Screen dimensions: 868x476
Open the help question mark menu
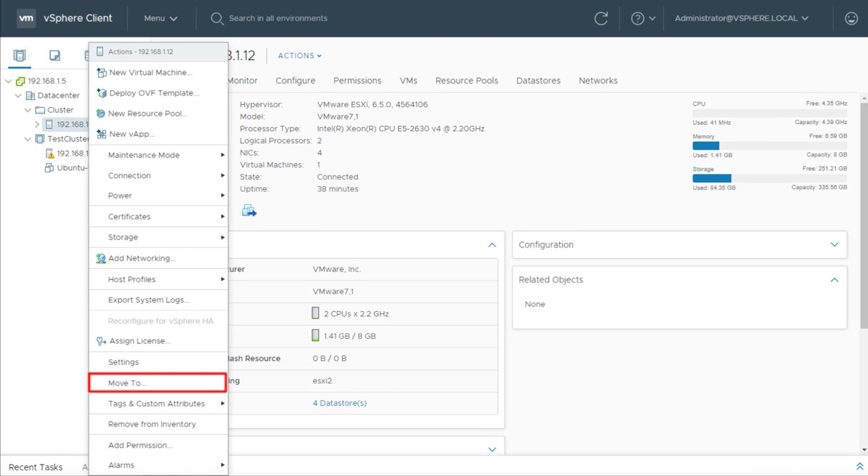[643, 19]
